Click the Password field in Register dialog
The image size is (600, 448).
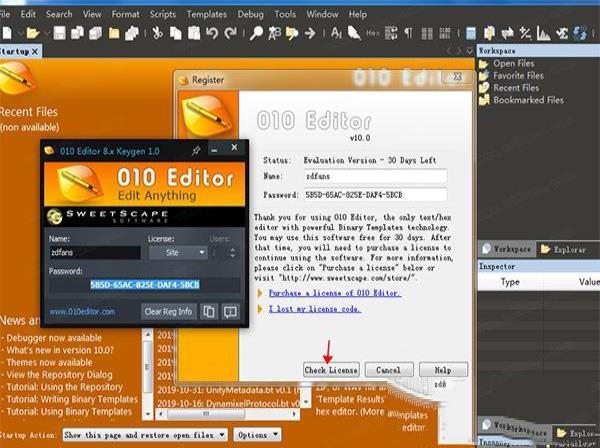375,195
